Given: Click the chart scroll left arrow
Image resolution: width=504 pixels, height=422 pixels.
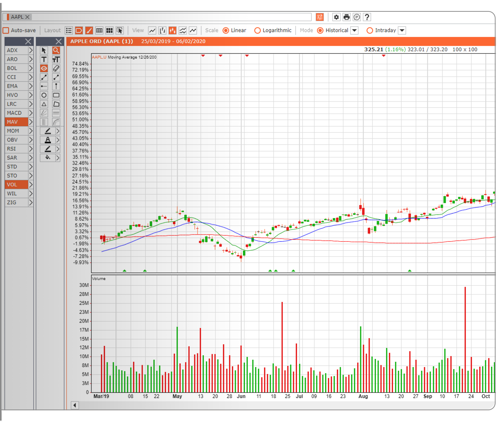Looking at the screenshot, I should point(75,405).
